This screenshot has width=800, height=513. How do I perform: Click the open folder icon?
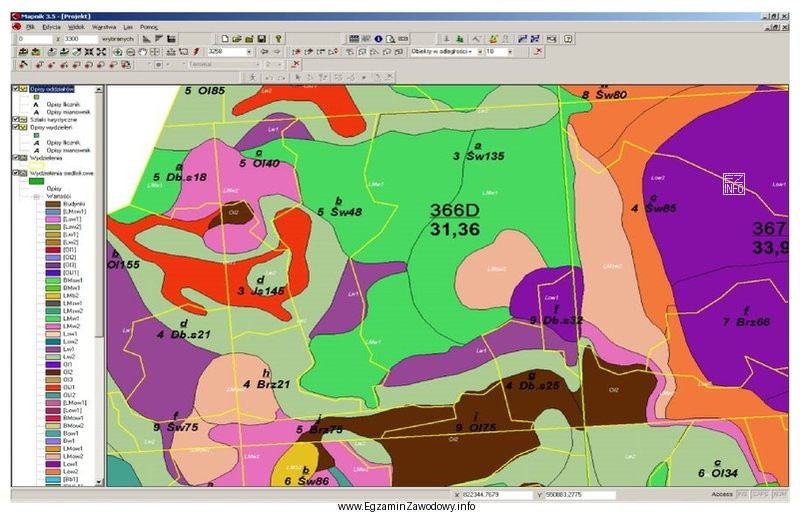[x=237, y=39]
